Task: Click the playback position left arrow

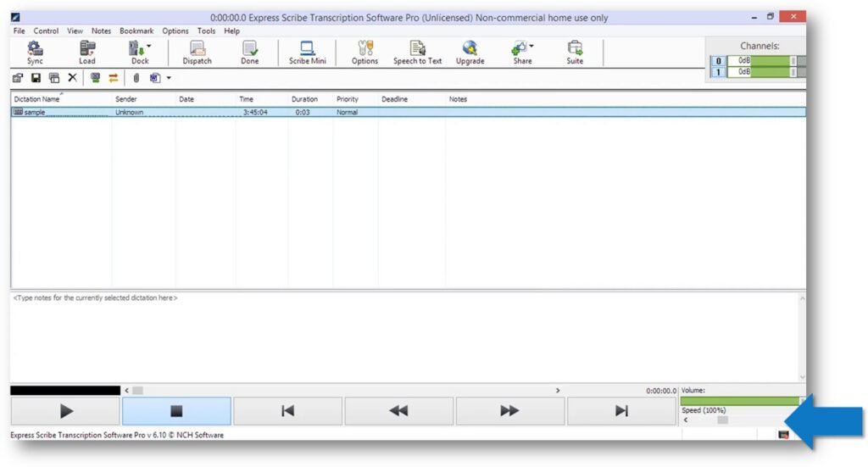Action: [127, 391]
